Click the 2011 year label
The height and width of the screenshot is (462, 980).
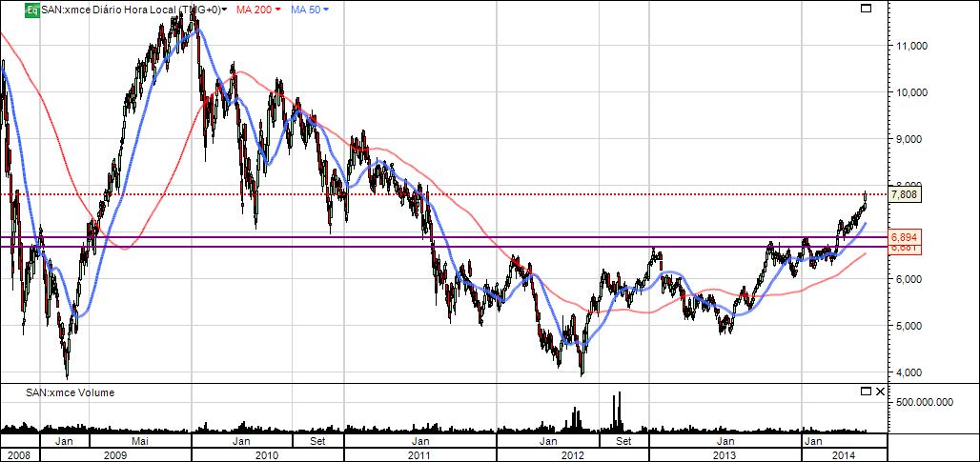coord(420,454)
